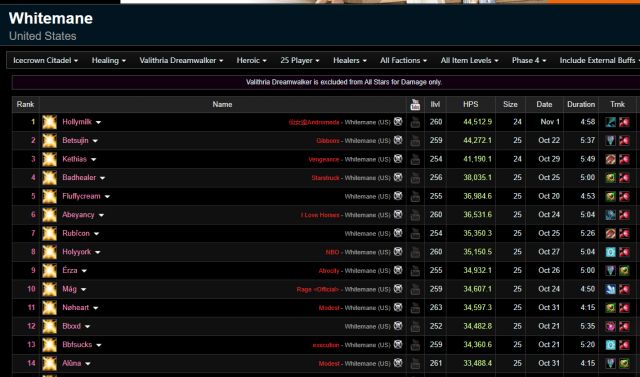Click the video icon in Hollymilk's row

(415, 122)
